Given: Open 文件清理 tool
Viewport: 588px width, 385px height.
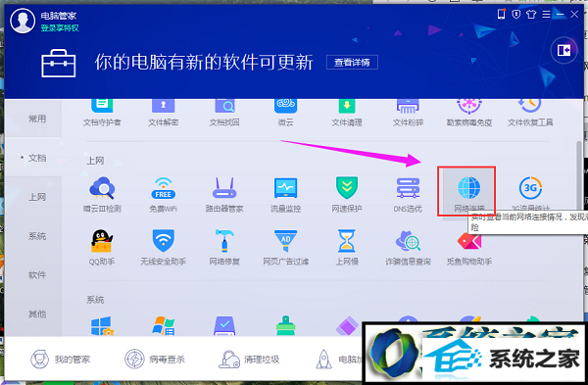Looking at the screenshot, I should [x=347, y=113].
